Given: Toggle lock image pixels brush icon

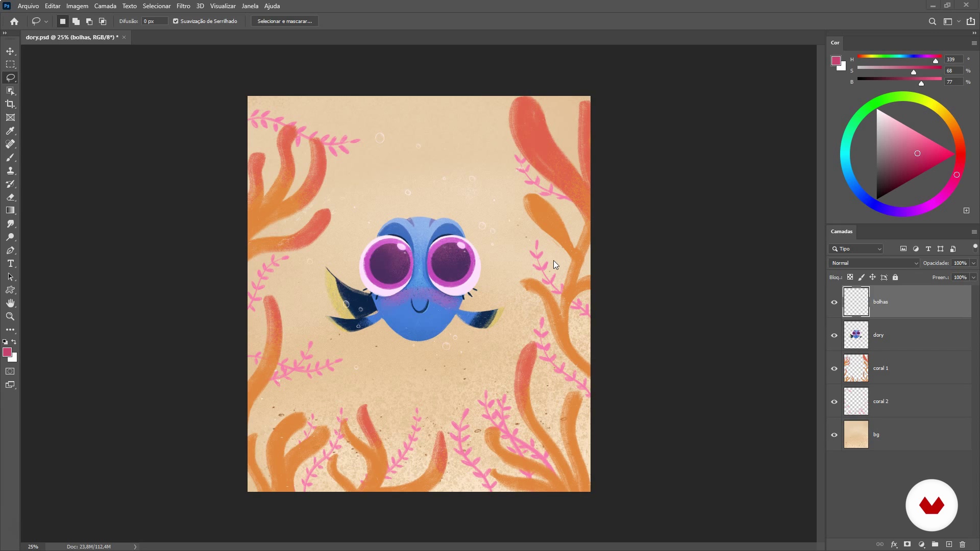Looking at the screenshot, I should (862, 278).
